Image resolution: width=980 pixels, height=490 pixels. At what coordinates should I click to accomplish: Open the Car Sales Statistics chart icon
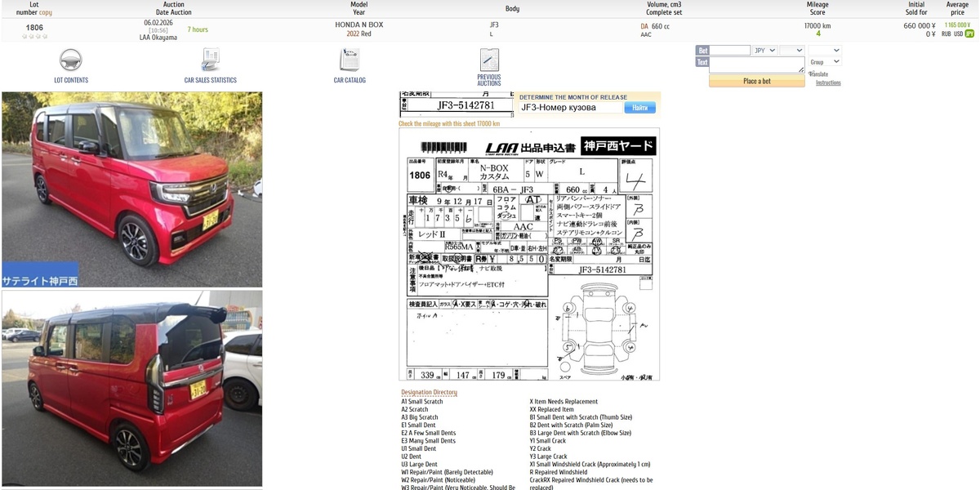pos(211,60)
